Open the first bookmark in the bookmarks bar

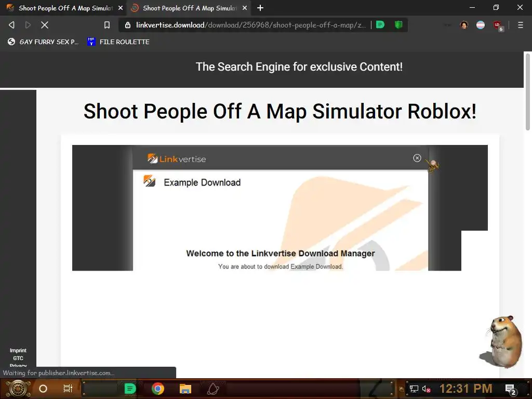pos(43,42)
